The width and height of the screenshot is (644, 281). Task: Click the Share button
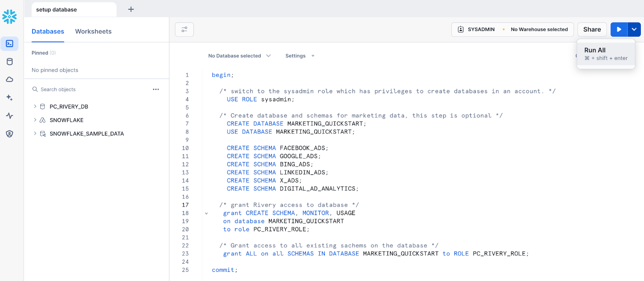(592, 29)
